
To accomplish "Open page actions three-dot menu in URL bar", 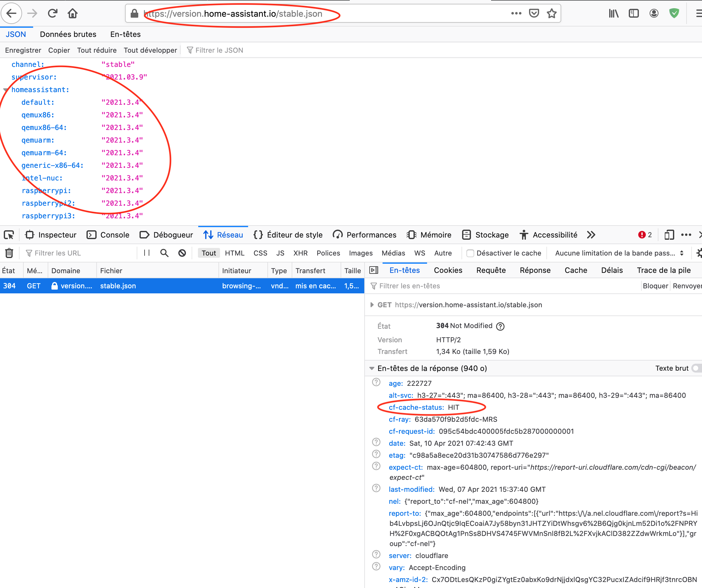I will pos(516,13).
